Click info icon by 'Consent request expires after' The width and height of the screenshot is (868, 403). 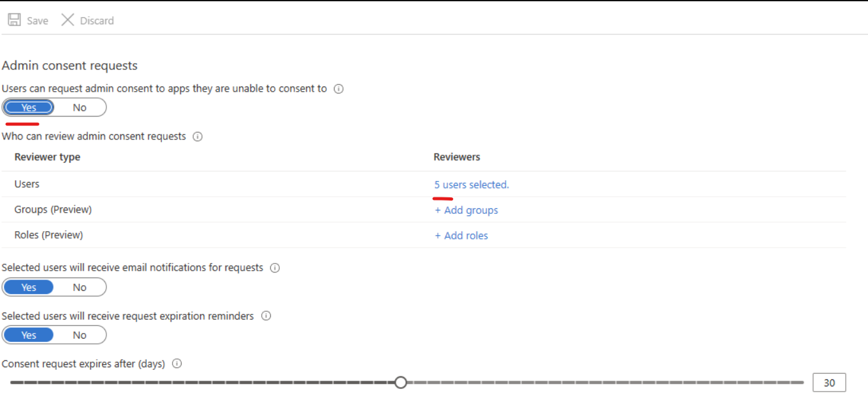click(177, 364)
